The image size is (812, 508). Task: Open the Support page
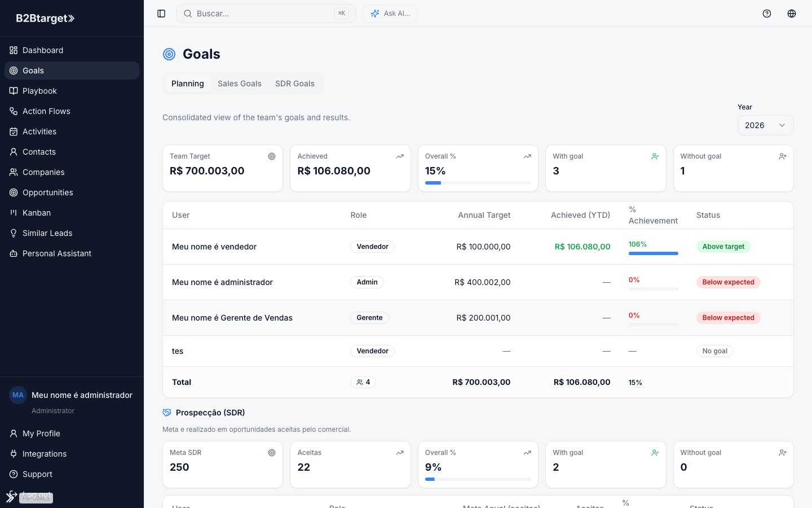point(72,474)
